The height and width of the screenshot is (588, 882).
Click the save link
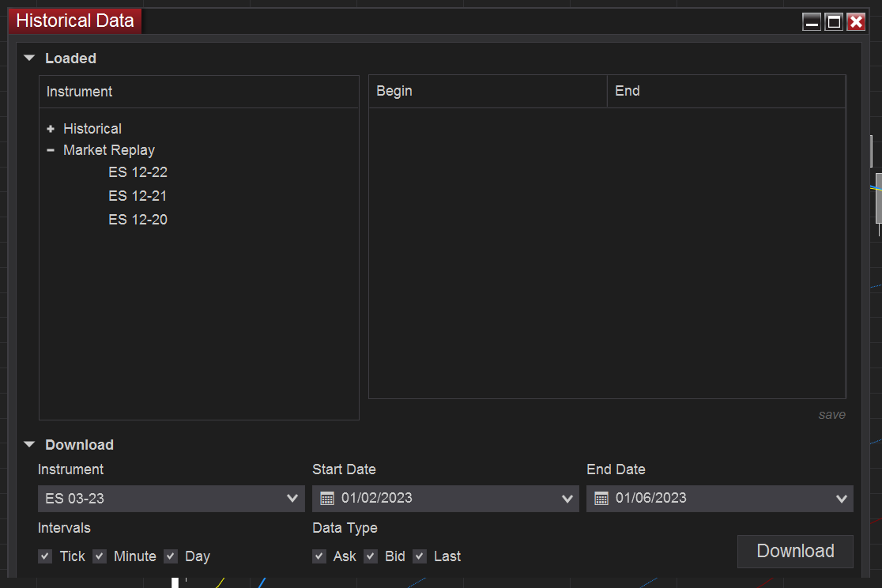click(832, 415)
